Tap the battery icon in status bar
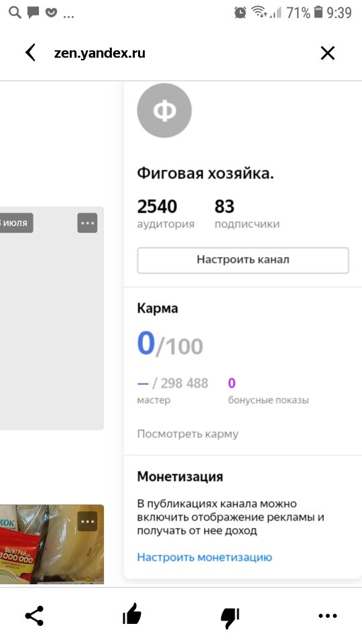This screenshot has height=644, width=362. point(318,12)
